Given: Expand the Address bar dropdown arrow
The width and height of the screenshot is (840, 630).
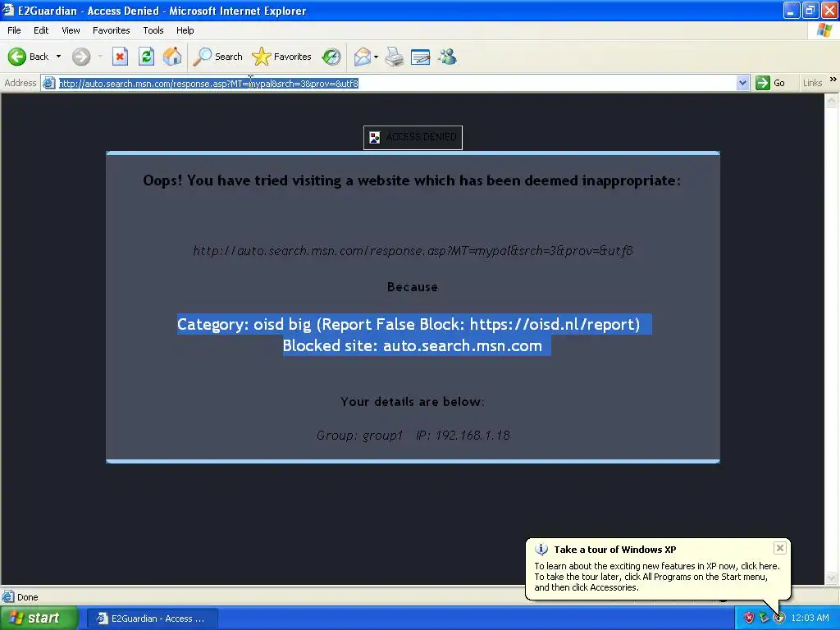Looking at the screenshot, I should coord(742,83).
